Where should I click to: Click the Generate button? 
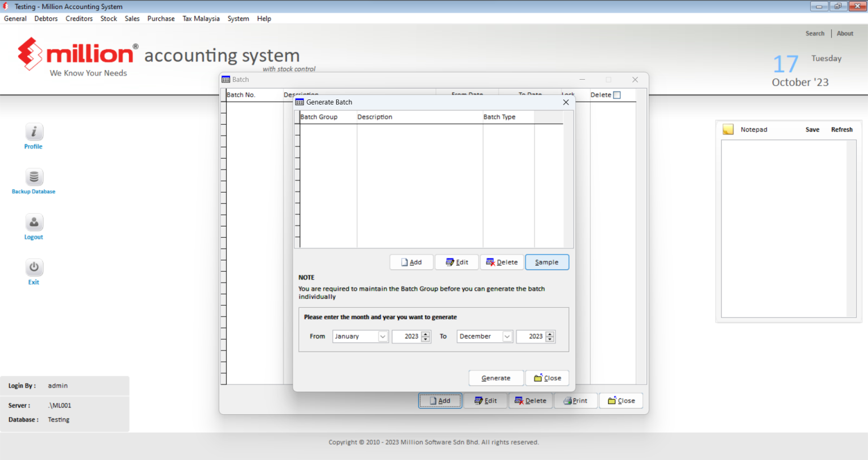pos(496,377)
